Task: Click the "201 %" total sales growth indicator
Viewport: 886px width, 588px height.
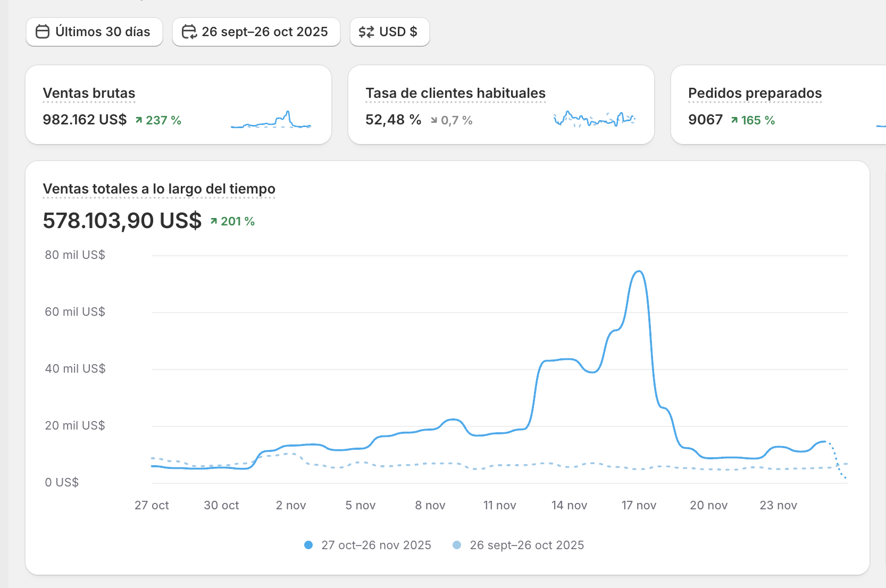Action: (x=232, y=221)
